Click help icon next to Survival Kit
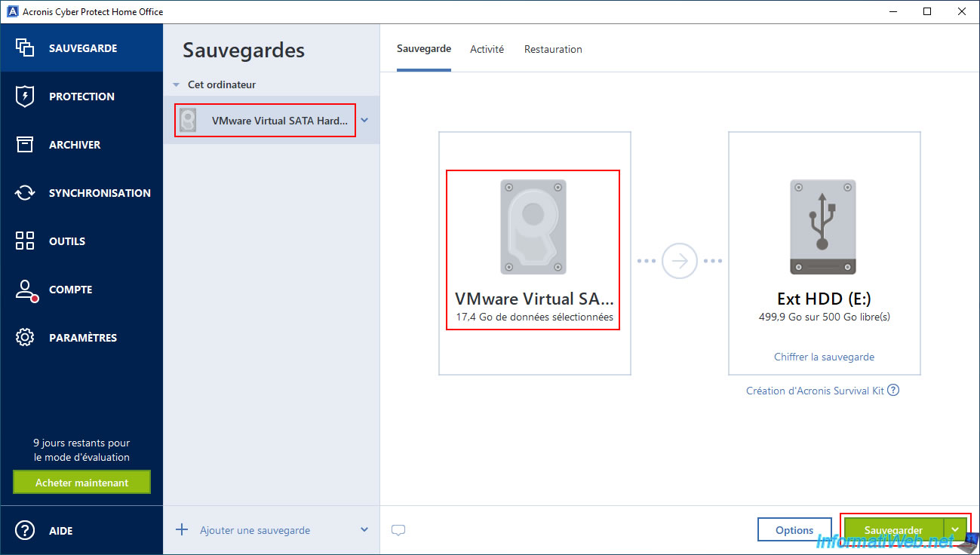The width and height of the screenshot is (980, 555). pos(893,390)
